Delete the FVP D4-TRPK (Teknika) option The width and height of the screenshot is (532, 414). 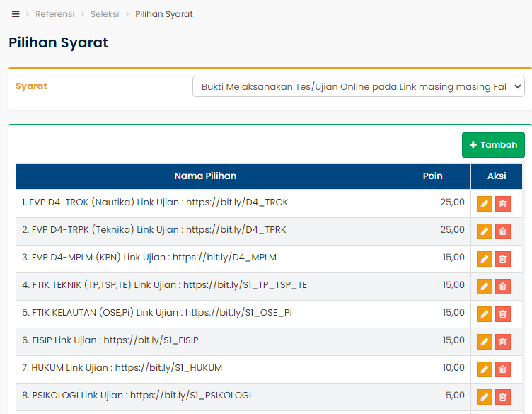point(503,231)
